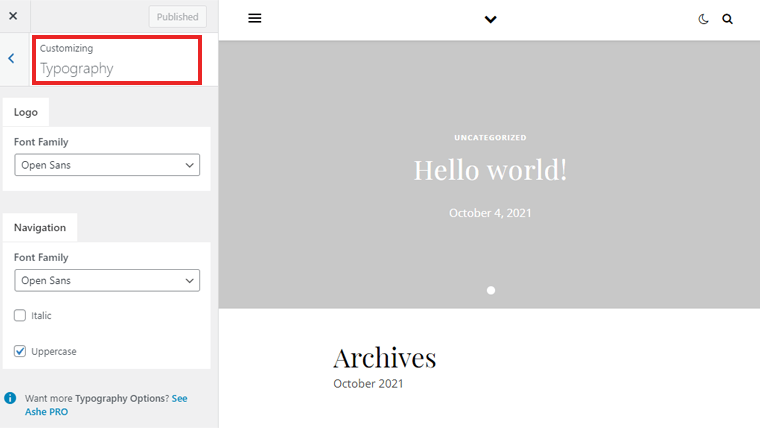Viewport: 760px width, 428px height.
Task: Open the Hello world! post title
Action: pyautogui.click(x=490, y=169)
